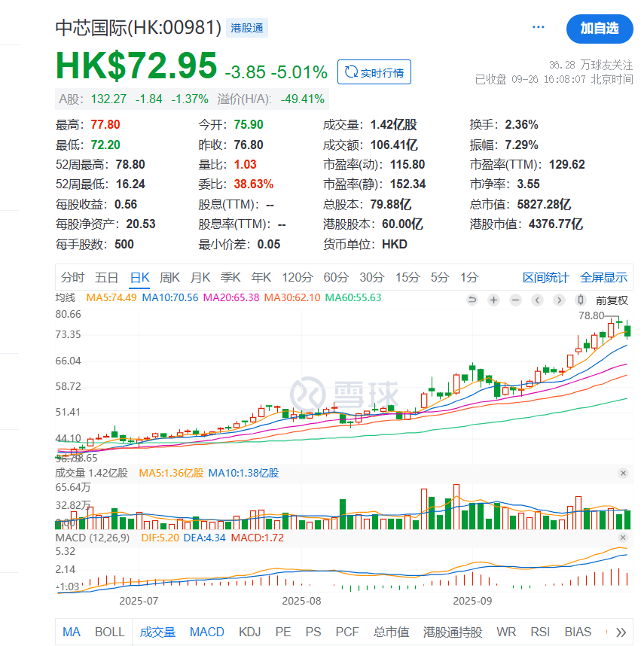Switch to the 五日 chart tab

tap(107, 278)
